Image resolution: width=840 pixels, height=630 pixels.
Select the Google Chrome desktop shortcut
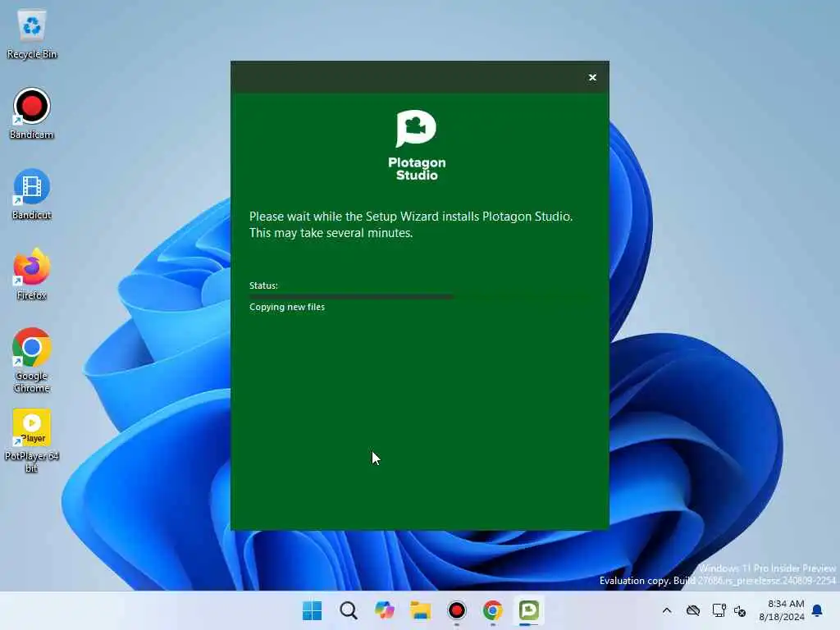(x=32, y=361)
